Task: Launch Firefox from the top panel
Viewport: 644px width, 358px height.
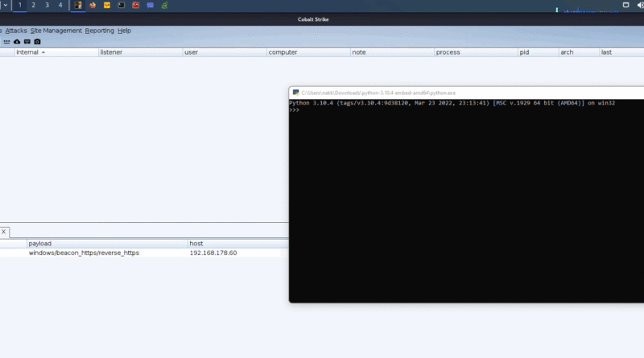Action: (x=93, y=6)
